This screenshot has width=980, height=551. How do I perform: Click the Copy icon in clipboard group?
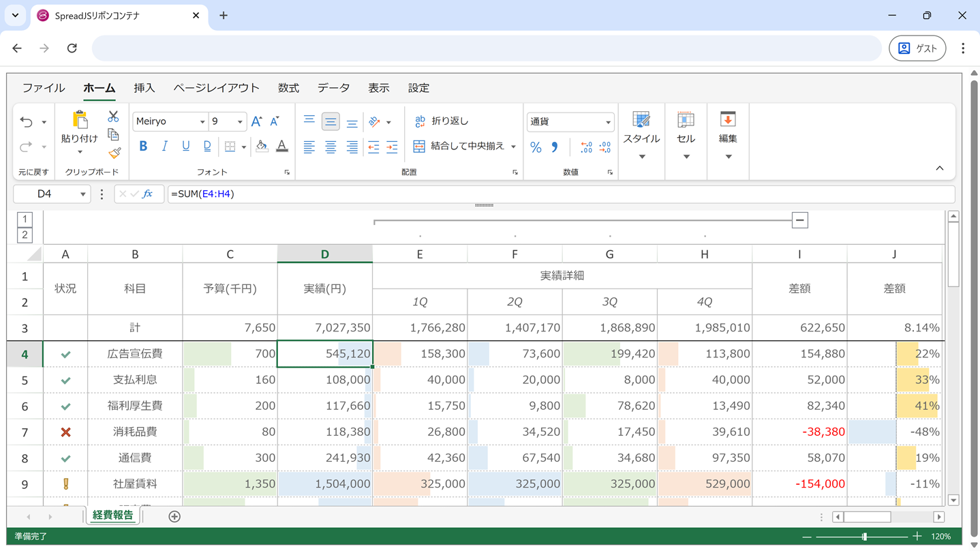click(113, 135)
